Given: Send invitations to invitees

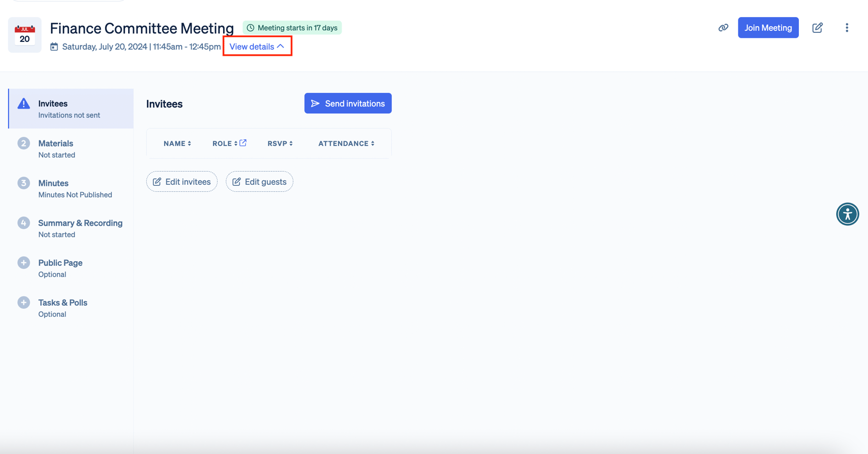Looking at the screenshot, I should click(x=348, y=103).
